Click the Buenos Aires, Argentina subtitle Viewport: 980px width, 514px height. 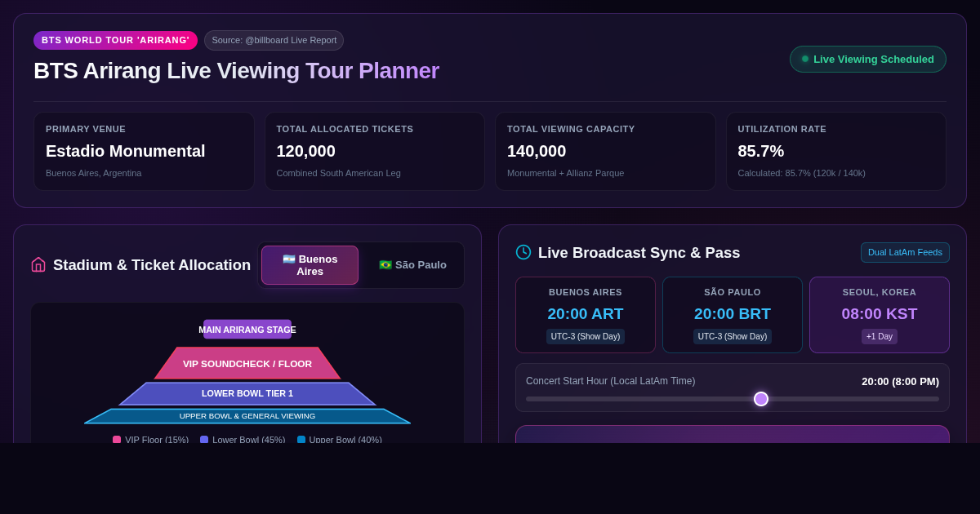click(94, 173)
